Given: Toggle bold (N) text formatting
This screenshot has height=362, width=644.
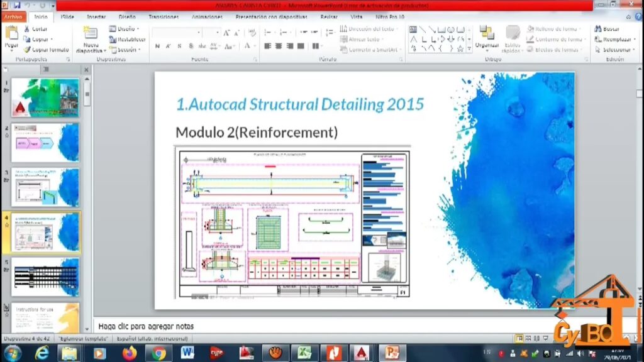Looking at the screenshot, I should 157,46.
